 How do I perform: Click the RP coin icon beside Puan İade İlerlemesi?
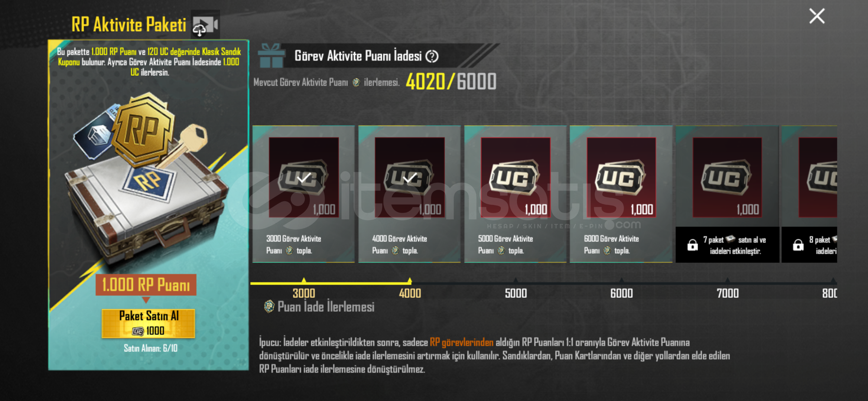269,307
